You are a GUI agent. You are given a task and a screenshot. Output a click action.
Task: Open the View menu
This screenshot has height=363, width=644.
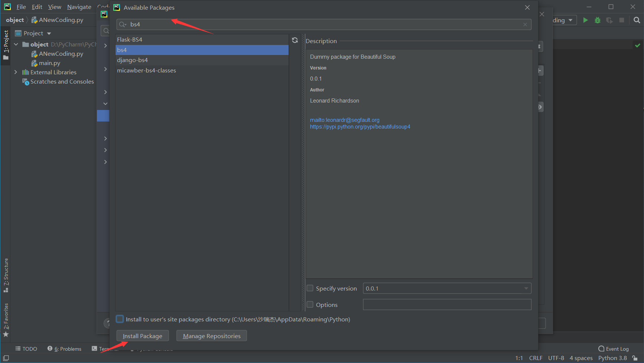pyautogui.click(x=55, y=7)
